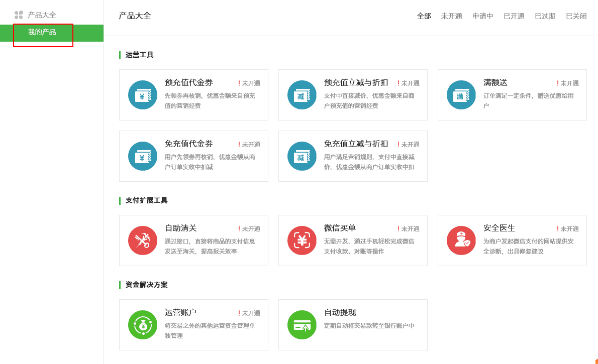Image resolution: width=598 pixels, height=364 pixels.
Task: Select the 全部 filter tab
Action: point(424,16)
